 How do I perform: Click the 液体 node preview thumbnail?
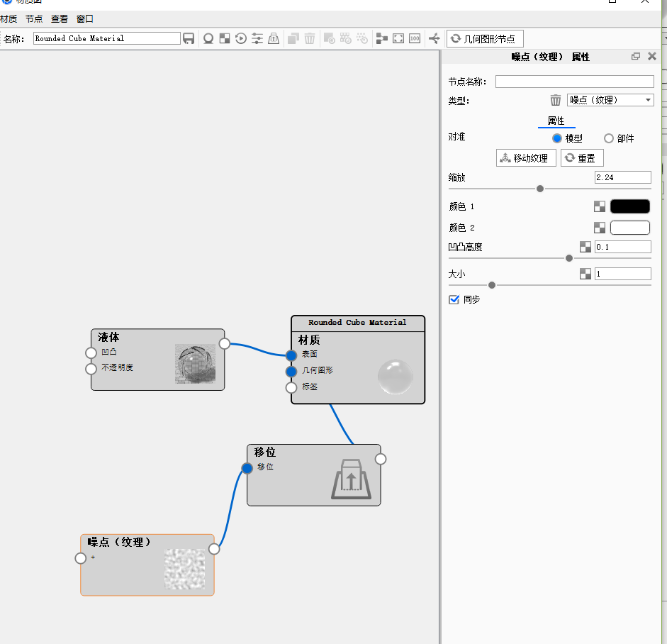195,364
